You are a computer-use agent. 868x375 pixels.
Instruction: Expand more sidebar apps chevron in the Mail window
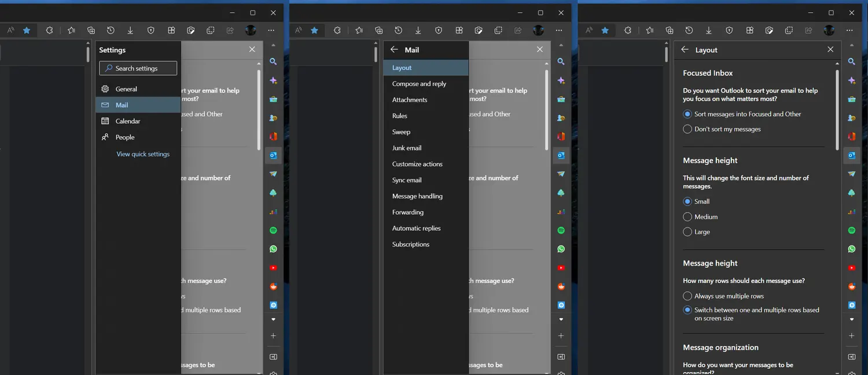(x=561, y=319)
